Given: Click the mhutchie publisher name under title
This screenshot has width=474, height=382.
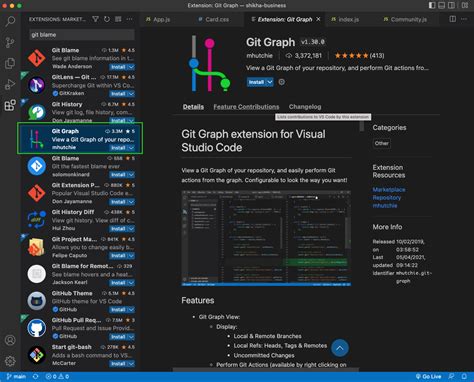Looking at the screenshot, I should click(x=259, y=56).
